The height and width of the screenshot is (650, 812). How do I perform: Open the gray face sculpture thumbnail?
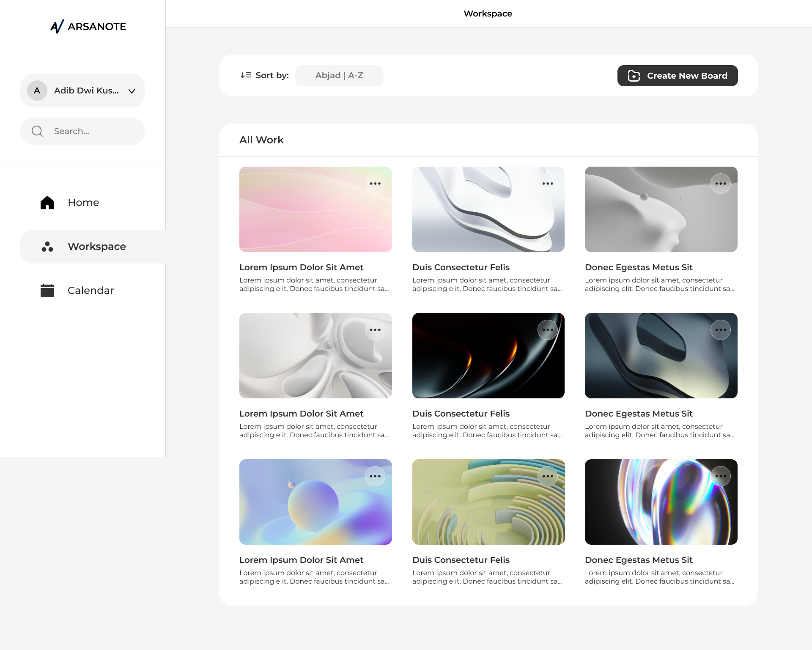(x=651, y=216)
